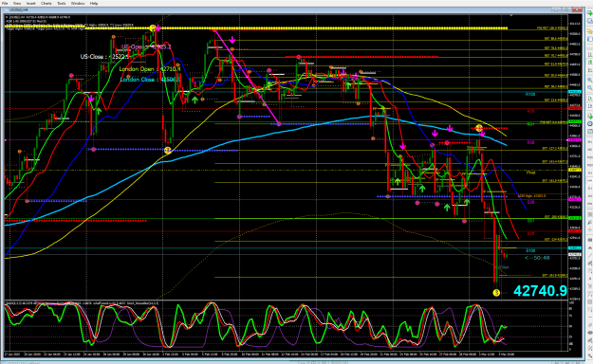
Task: Select the Equidistant Channel tool
Action: point(590,263)
